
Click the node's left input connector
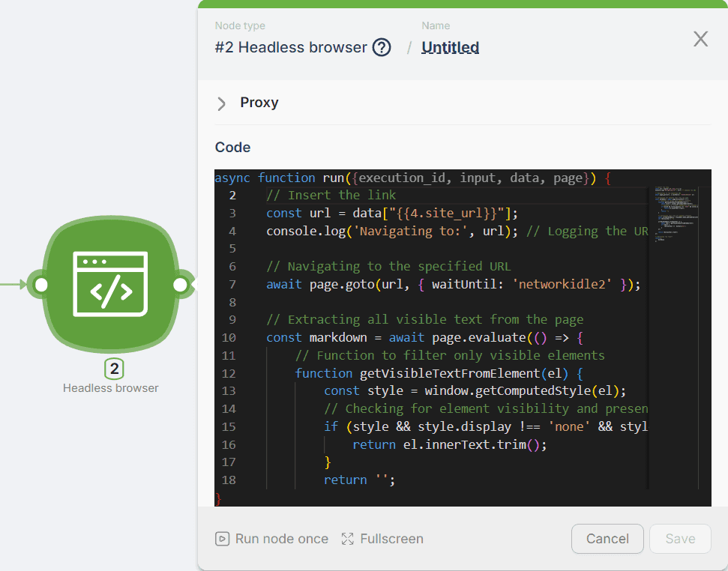pos(41,285)
